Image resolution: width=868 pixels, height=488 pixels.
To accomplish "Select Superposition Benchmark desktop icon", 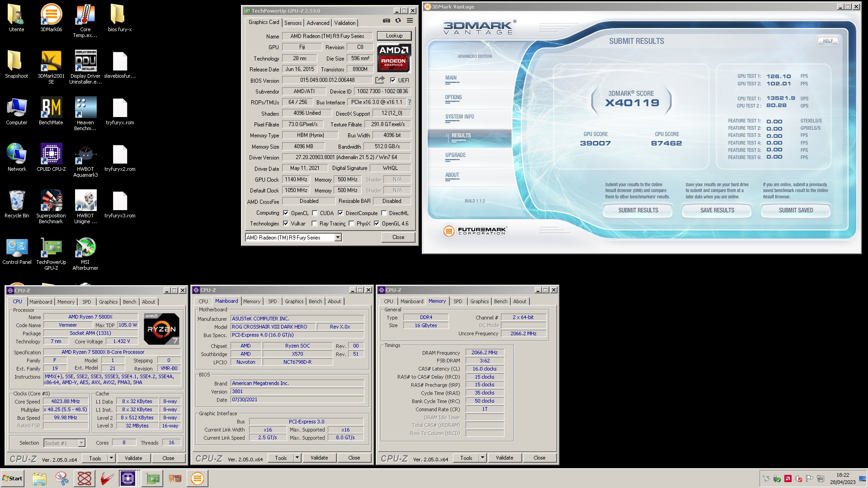I will (x=51, y=207).
